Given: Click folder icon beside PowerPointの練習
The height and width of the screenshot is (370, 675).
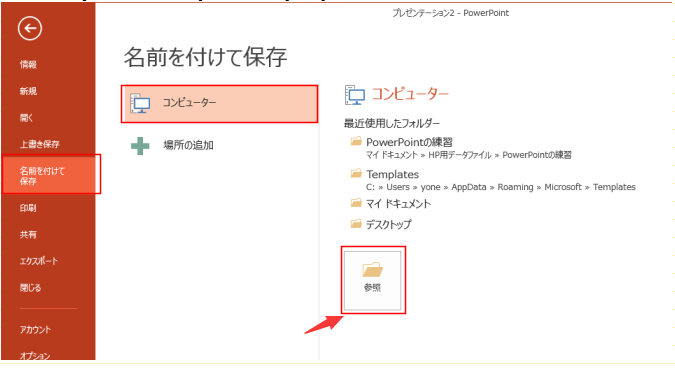Looking at the screenshot, I should (356, 141).
